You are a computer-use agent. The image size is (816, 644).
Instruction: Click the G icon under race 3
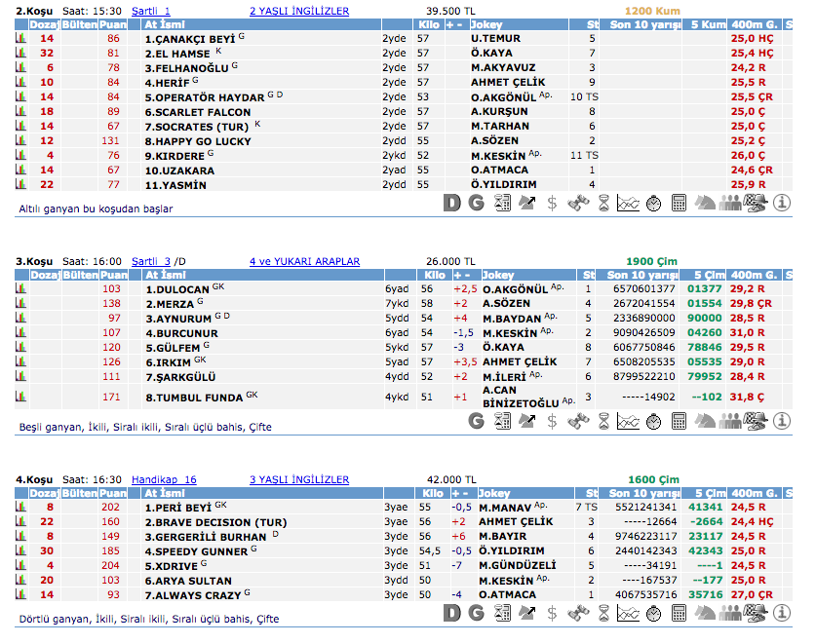476,421
